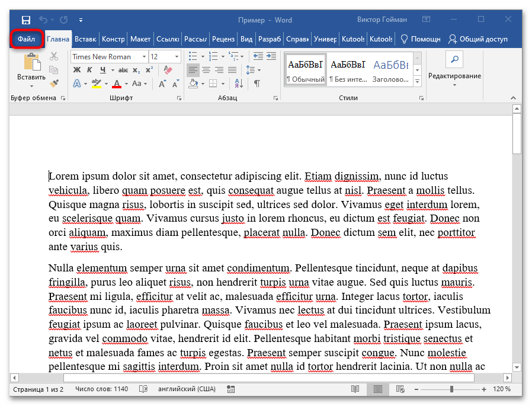Click the red font color swatch

pyautogui.click(x=117, y=84)
